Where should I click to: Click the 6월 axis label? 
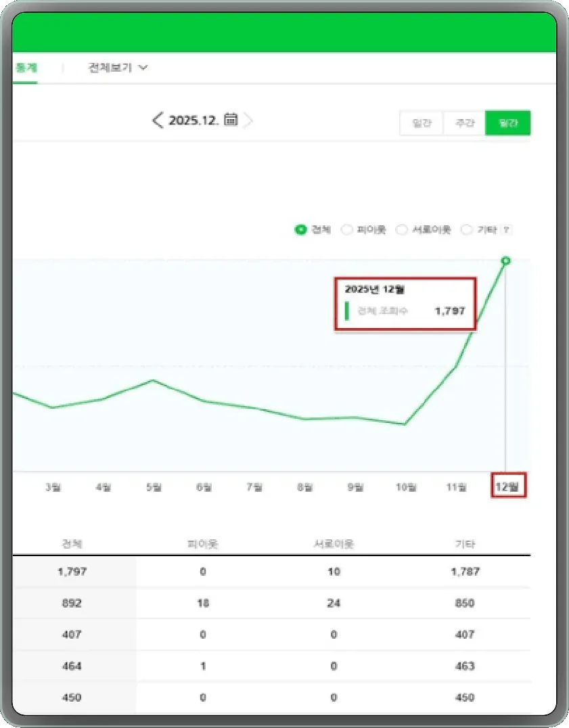click(204, 487)
